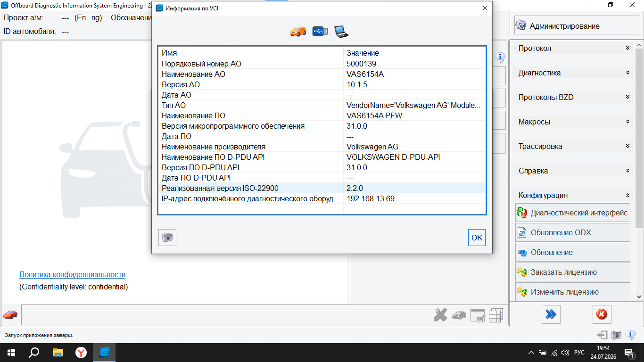Click the car icon in VCI dialog

pyautogui.click(x=298, y=32)
